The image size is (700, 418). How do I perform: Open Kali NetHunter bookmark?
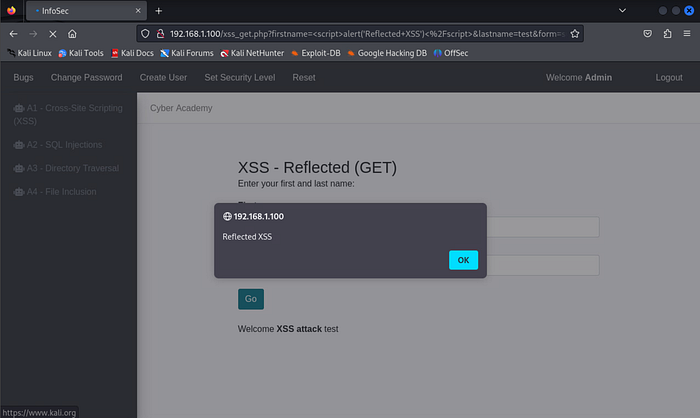click(252, 53)
